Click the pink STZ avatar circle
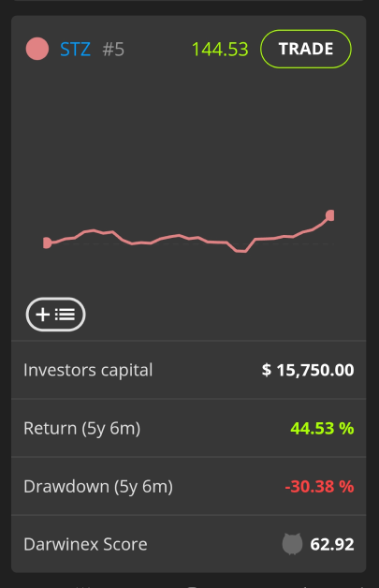 pyautogui.click(x=37, y=49)
